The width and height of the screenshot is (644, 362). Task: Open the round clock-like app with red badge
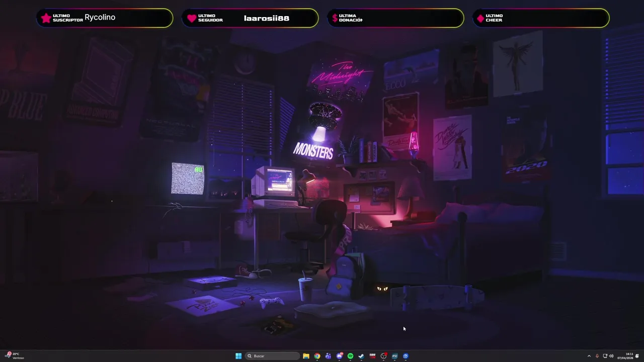click(x=384, y=356)
